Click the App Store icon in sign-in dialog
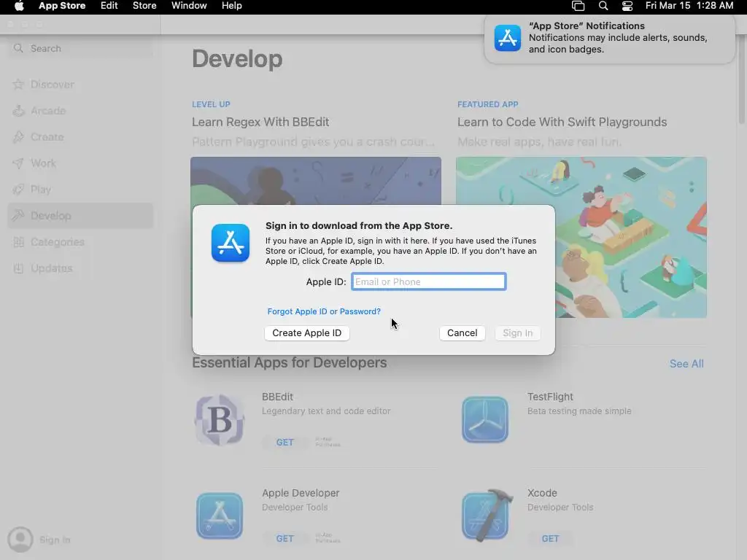The height and width of the screenshot is (560, 747). point(231,243)
